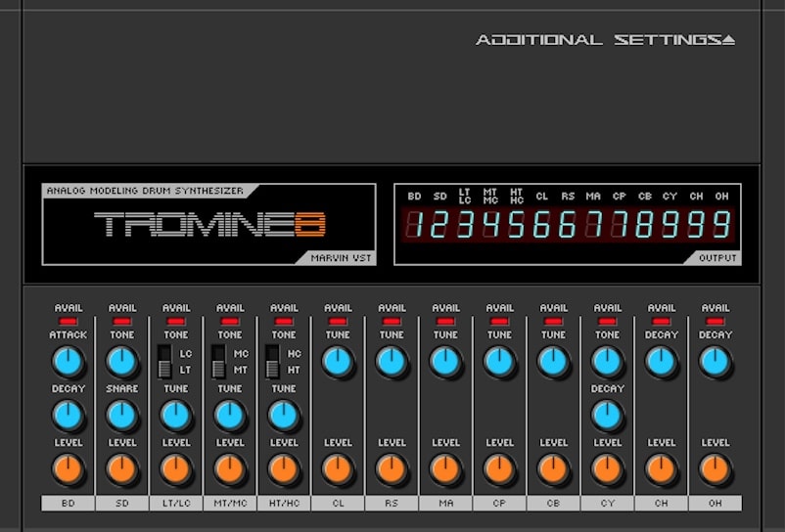Adjust the CL Tune knob

click(x=338, y=362)
